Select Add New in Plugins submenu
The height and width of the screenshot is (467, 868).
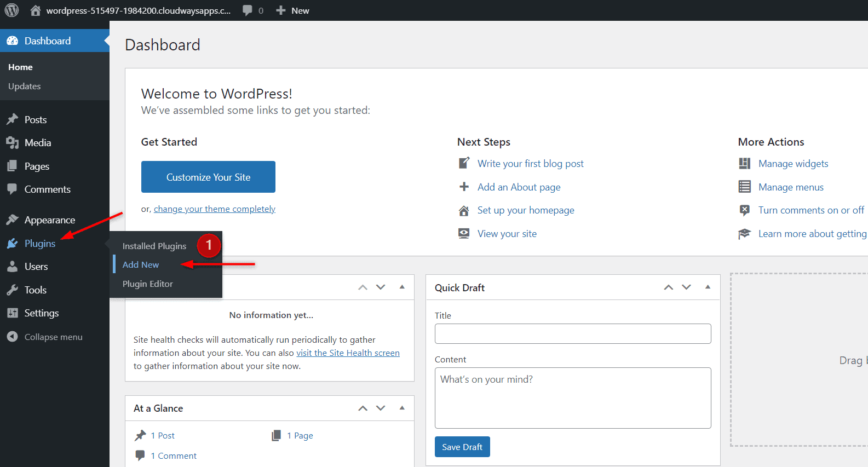click(x=141, y=264)
